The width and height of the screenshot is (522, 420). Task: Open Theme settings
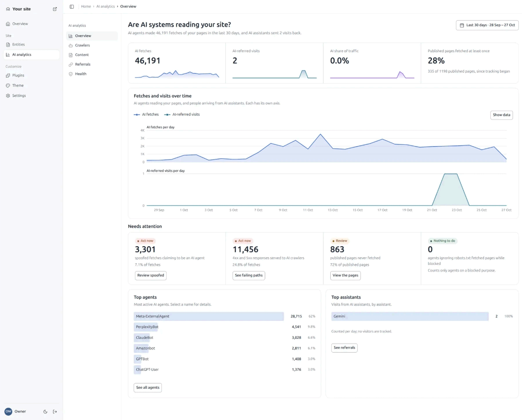pyautogui.click(x=31, y=85)
